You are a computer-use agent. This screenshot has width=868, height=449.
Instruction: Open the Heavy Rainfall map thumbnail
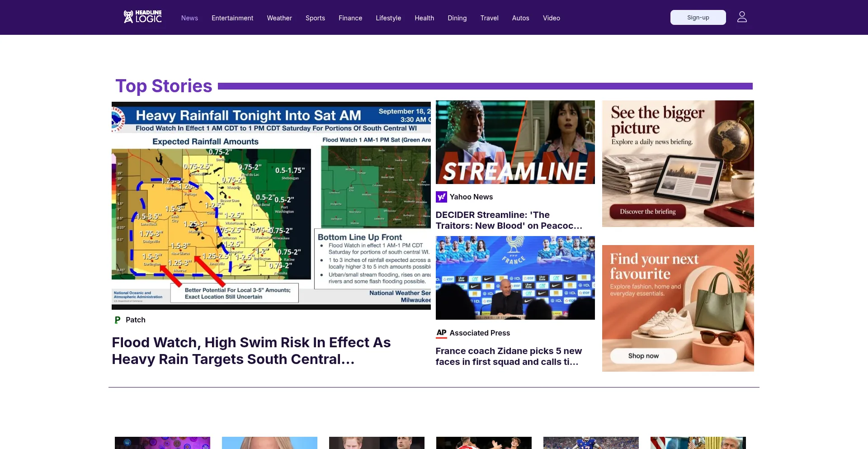271,205
